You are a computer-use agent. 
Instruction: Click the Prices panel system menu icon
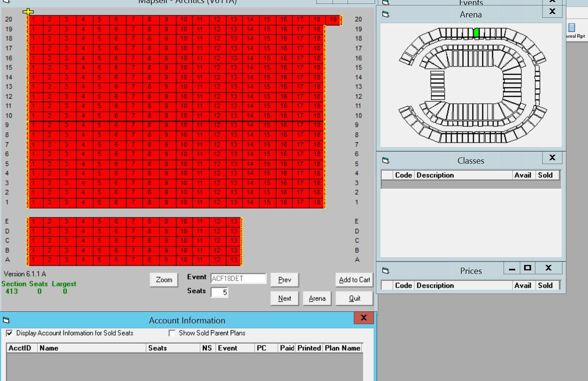[x=385, y=271]
